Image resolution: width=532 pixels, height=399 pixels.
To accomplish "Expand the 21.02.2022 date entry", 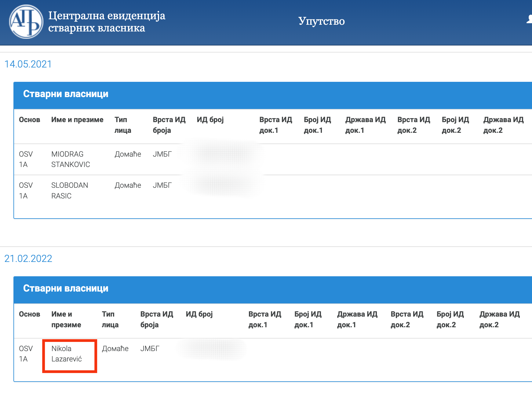I will pos(28,259).
